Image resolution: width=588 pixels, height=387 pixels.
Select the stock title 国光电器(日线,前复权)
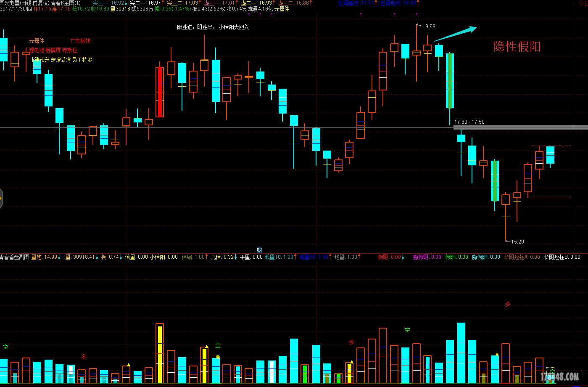click(25, 3)
